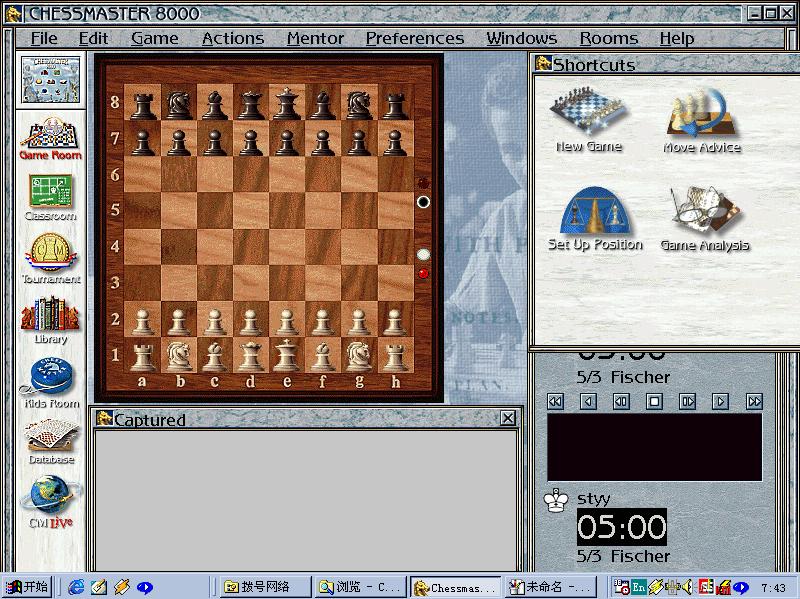
Task: Open the Windows menu
Action: [x=521, y=38]
